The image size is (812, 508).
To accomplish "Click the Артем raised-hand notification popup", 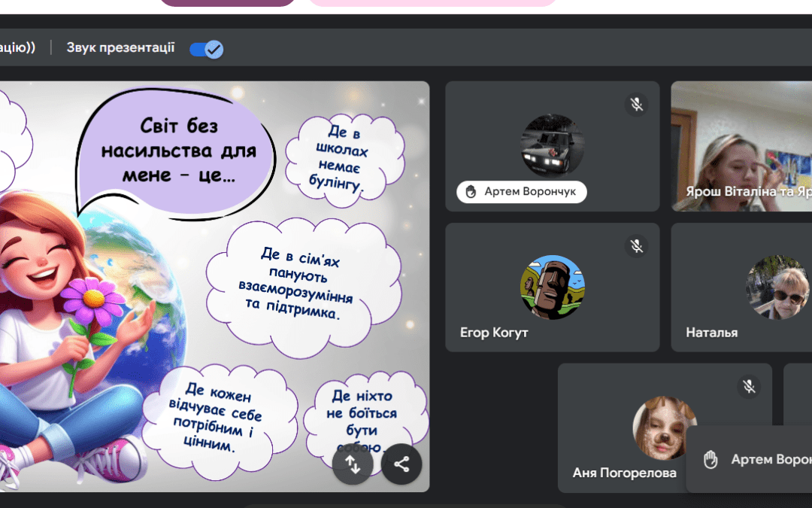I will pyautogui.click(x=749, y=459).
